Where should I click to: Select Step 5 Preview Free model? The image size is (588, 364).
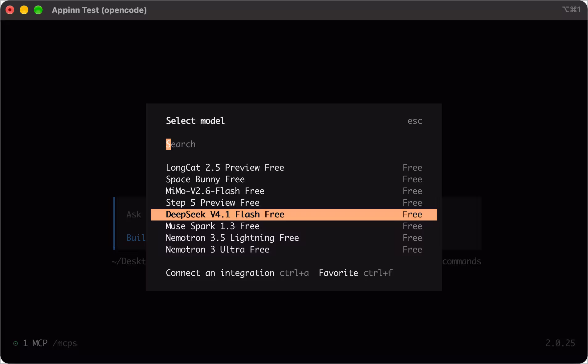point(294,203)
